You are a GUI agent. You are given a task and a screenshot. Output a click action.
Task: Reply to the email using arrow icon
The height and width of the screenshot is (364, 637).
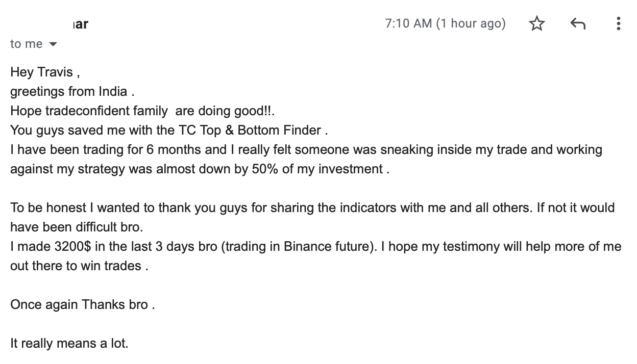[x=577, y=23]
